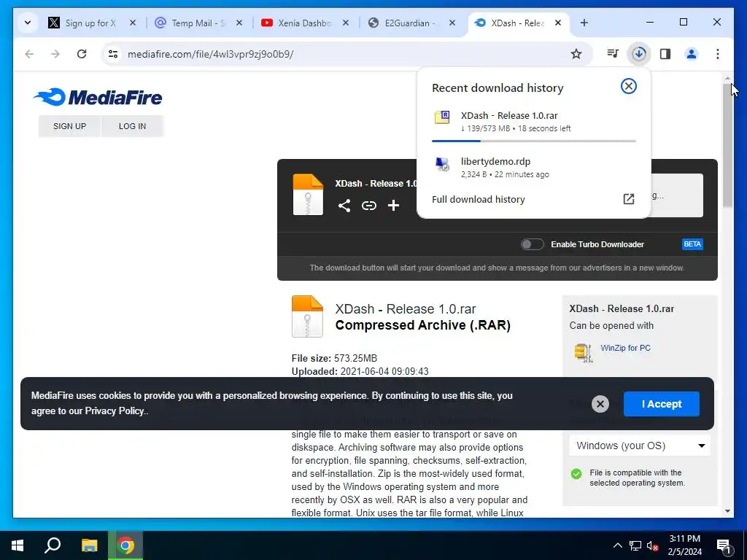Click the XDash rar file icon in downloads

(442, 117)
